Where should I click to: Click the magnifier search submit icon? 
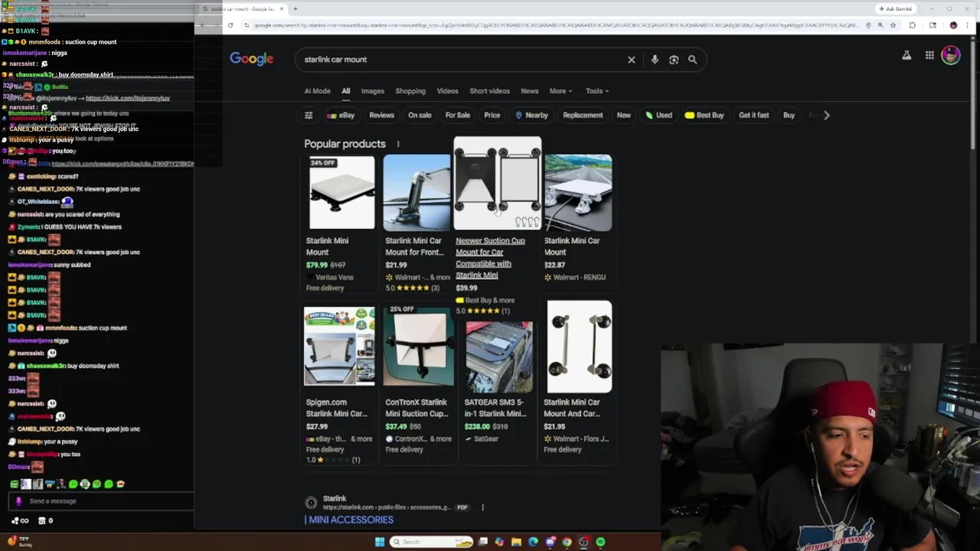coord(692,60)
